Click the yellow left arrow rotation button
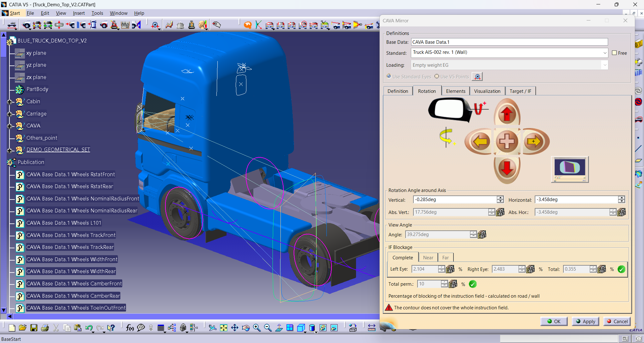Viewport: 644px width, 343px height. (480, 141)
